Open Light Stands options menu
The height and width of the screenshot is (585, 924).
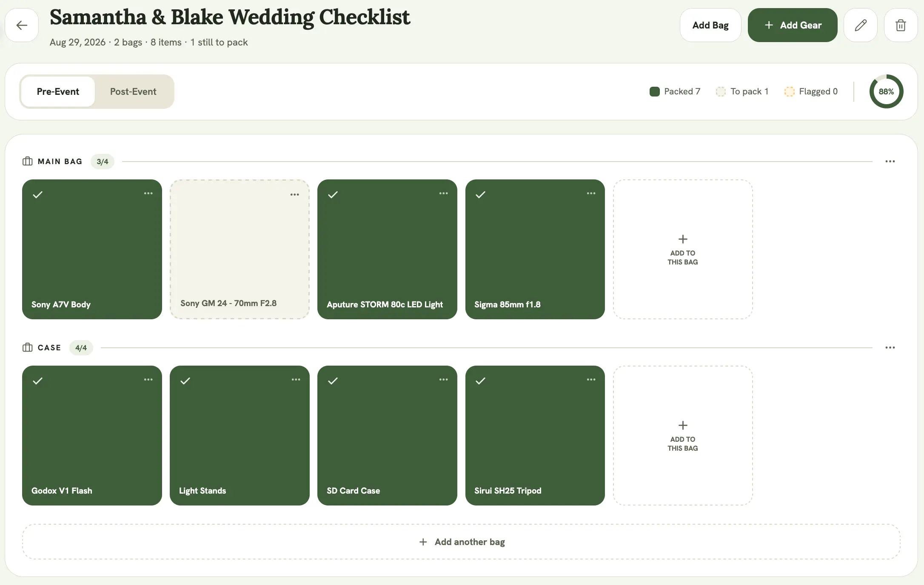296,380
